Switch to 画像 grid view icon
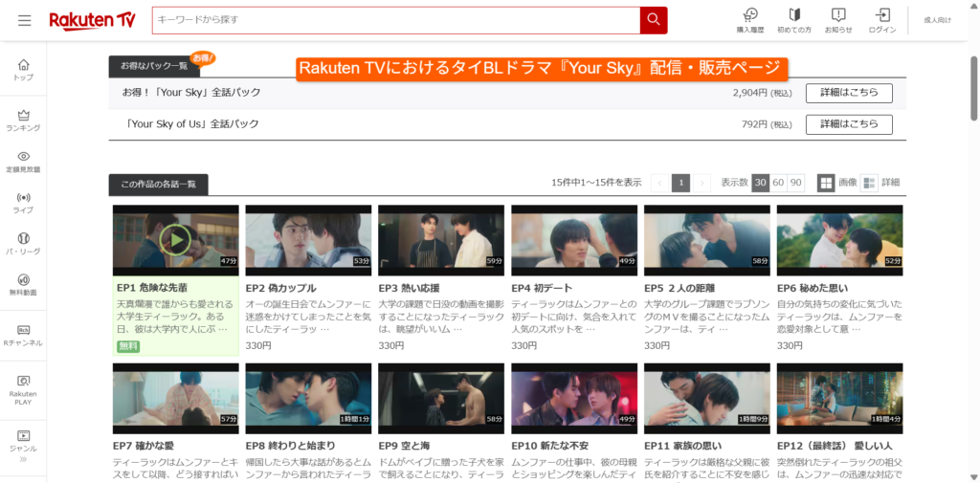 tap(826, 183)
